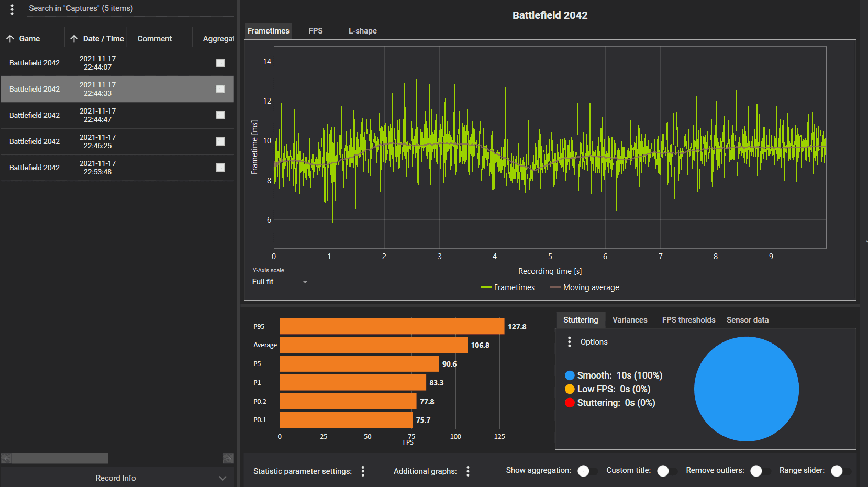Open the Y-Axis scale Full fit dropdown
The height and width of the screenshot is (487, 868).
coord(280,282)
